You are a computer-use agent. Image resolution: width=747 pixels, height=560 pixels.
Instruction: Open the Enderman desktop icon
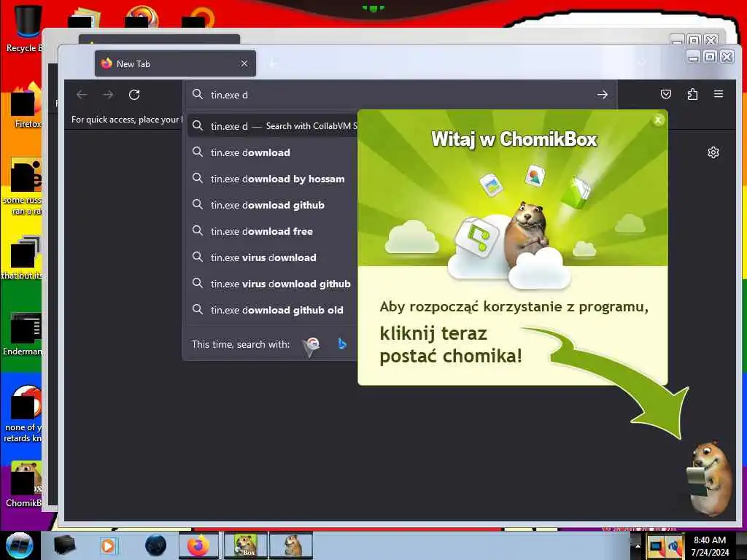click(23, 334)
